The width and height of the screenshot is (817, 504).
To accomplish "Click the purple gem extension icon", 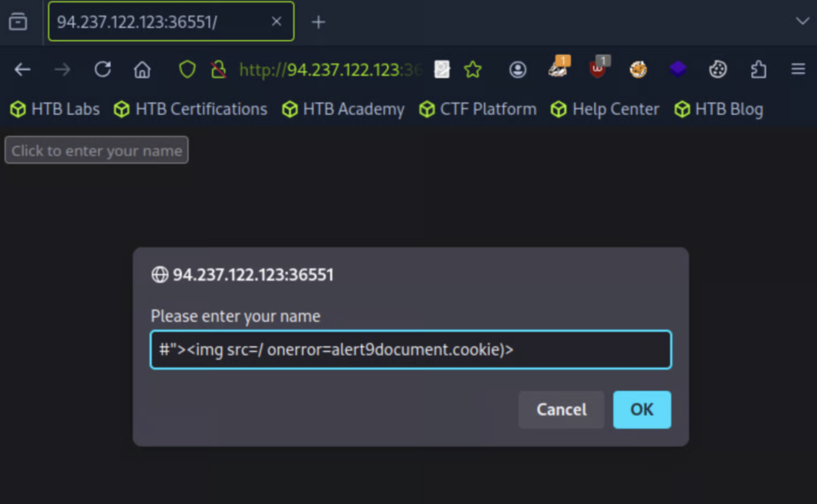I will tap(677, 69).
